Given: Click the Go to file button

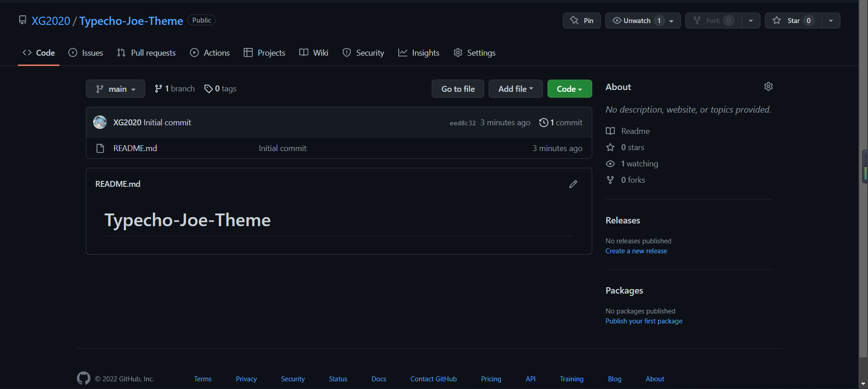Looking at the screenshot, I should (458, 89).
